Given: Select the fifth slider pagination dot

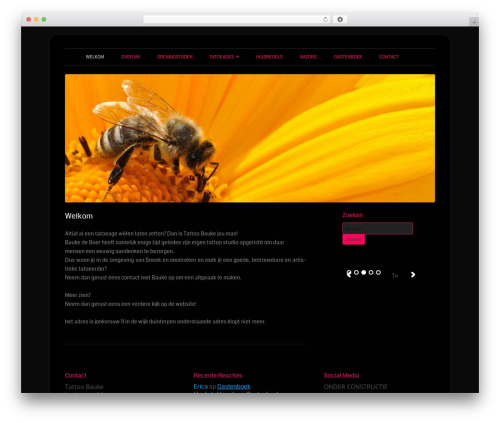Looking at the screenshot, I should [x=378, y=272].
